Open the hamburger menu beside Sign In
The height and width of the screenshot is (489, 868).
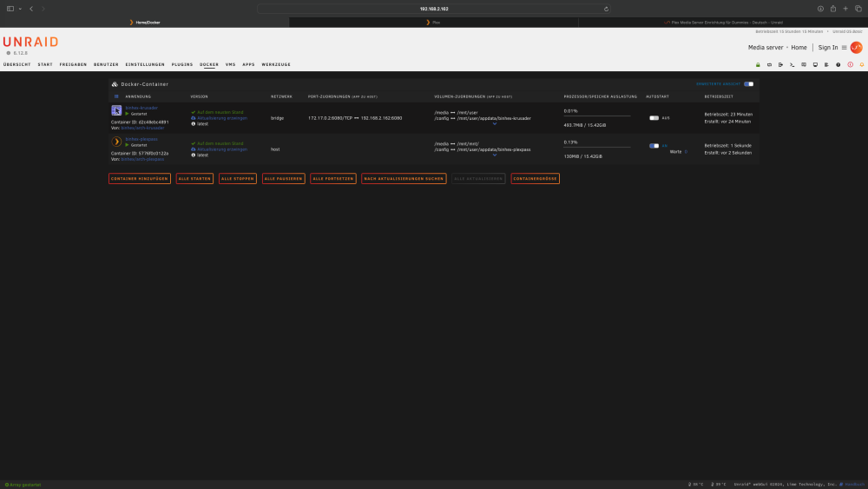click(x=845, y=48)
